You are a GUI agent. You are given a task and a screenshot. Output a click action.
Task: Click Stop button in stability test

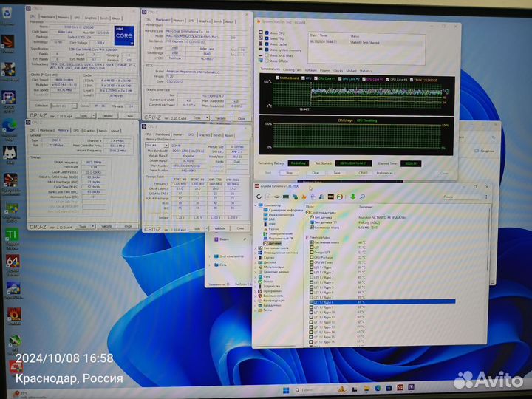[x=289, y=173]
